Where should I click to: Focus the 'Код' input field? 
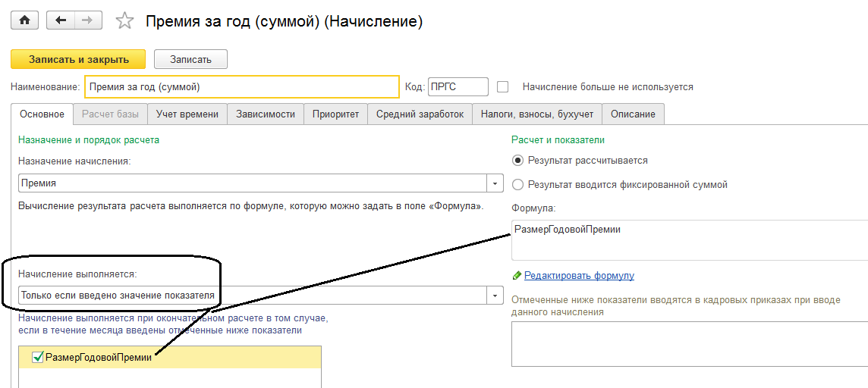click(458, 87)
